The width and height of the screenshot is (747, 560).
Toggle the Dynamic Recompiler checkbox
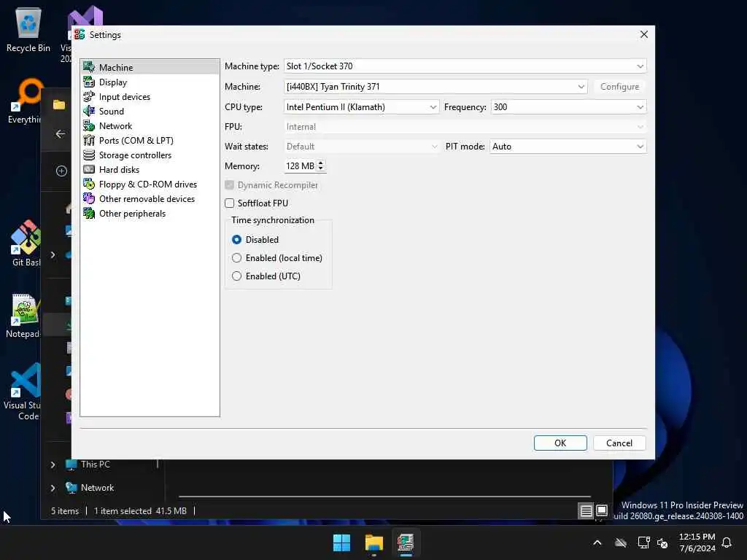(230, 184)
